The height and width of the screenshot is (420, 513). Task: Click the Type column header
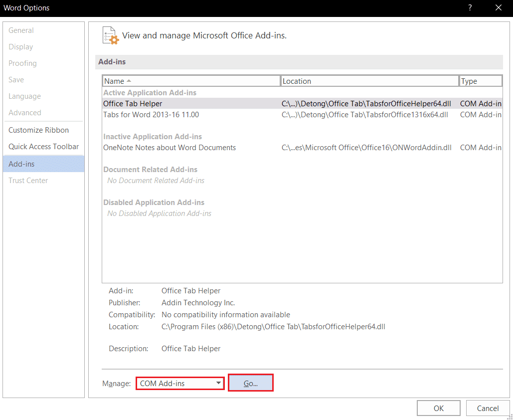[481, 81]
